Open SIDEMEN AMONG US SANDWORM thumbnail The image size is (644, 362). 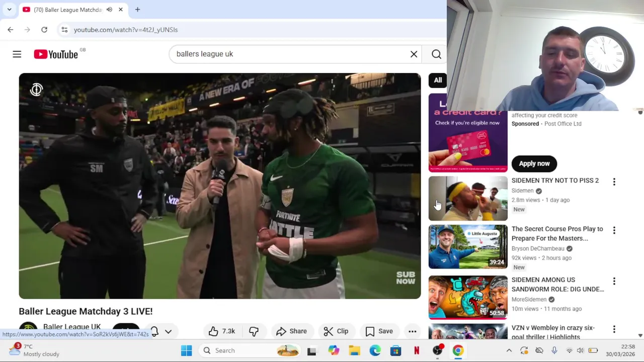click(468, 298)
